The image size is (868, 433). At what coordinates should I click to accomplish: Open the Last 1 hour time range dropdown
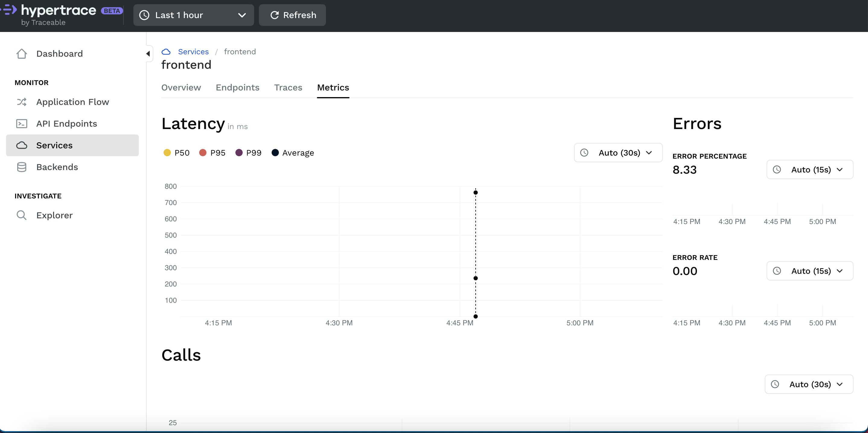click(x=193, y=15)
